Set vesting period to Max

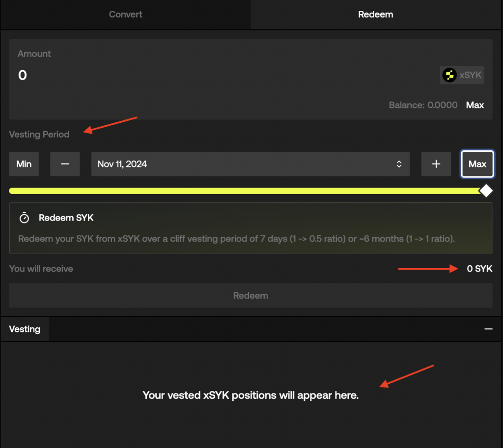(x=477, y=164)
